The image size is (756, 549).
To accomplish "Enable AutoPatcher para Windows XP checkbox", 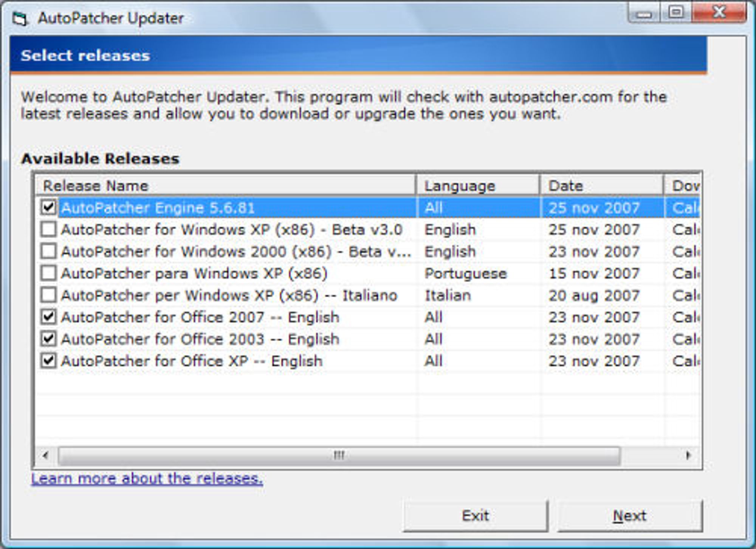I will [48, 273].
